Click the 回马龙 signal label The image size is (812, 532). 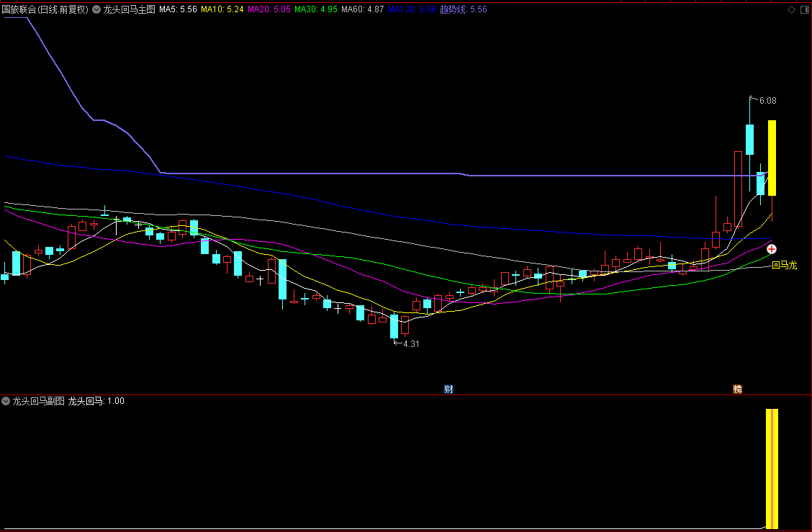coord(784,265)
